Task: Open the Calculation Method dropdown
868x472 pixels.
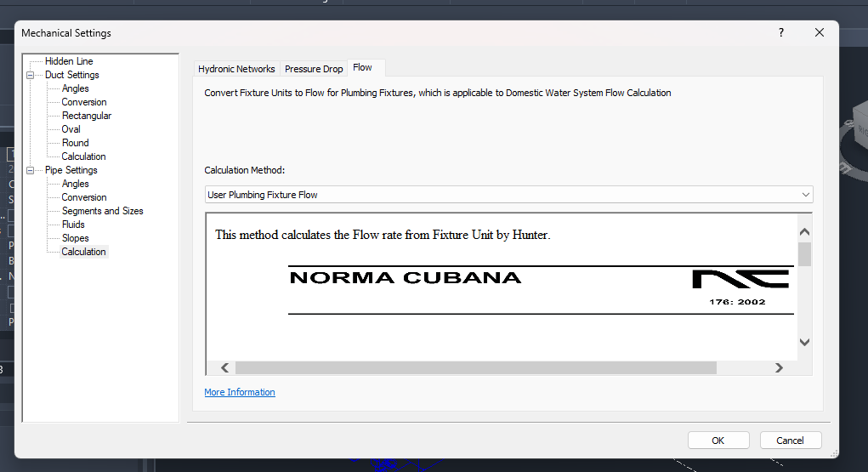Action: (x=508, y=195)
